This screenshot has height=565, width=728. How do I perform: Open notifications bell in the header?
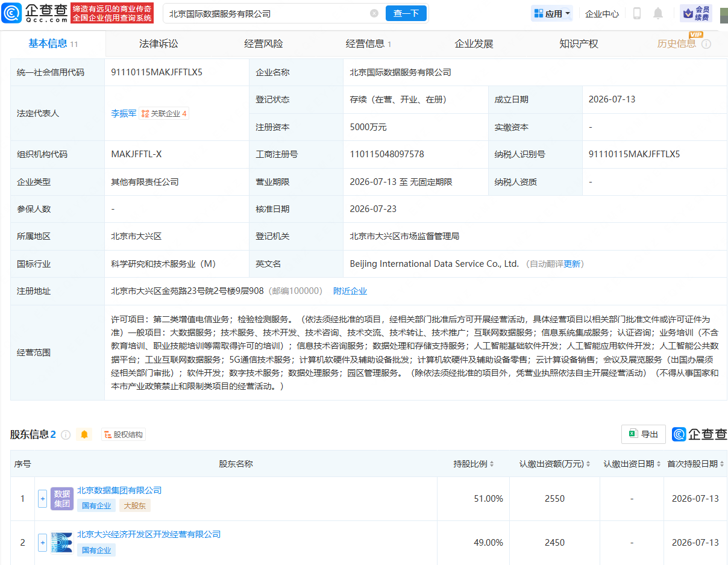pyautogui.click(x=658, y=13)
